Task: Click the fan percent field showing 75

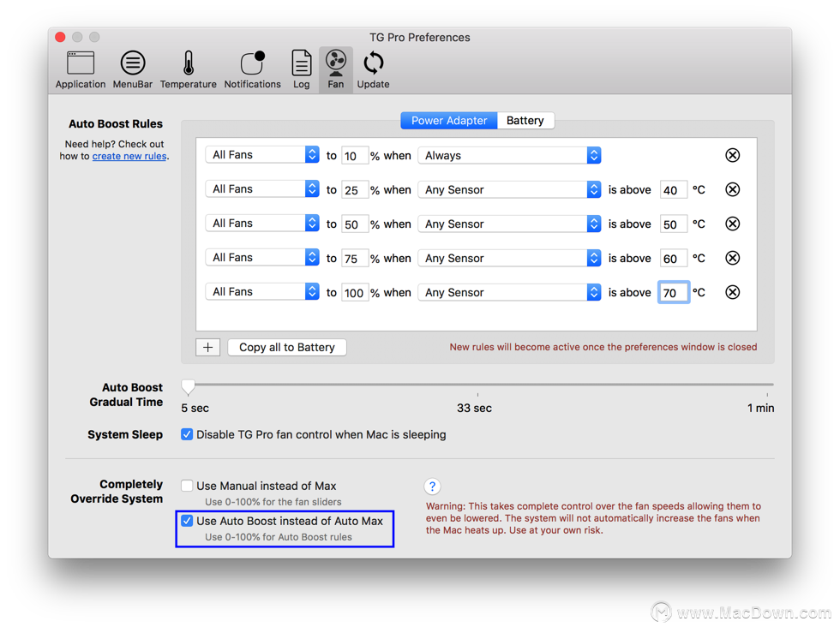Action: point(355,259)
